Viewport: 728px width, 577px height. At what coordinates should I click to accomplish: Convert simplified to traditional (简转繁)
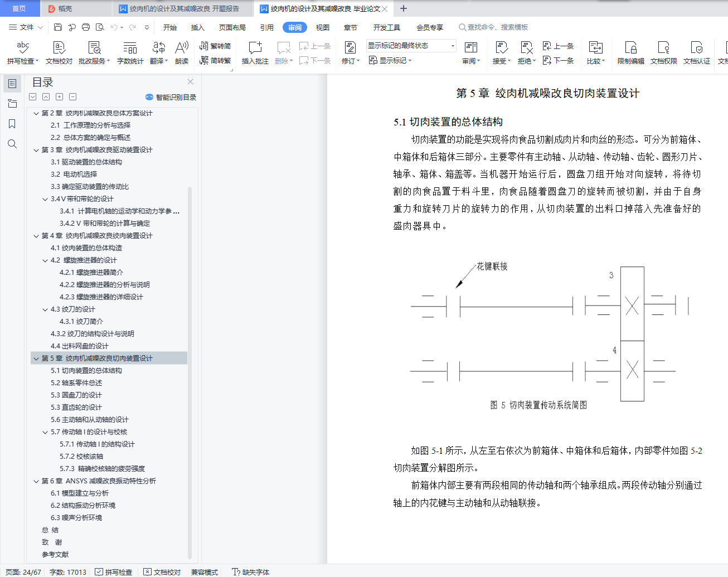[x=215, y=60]
